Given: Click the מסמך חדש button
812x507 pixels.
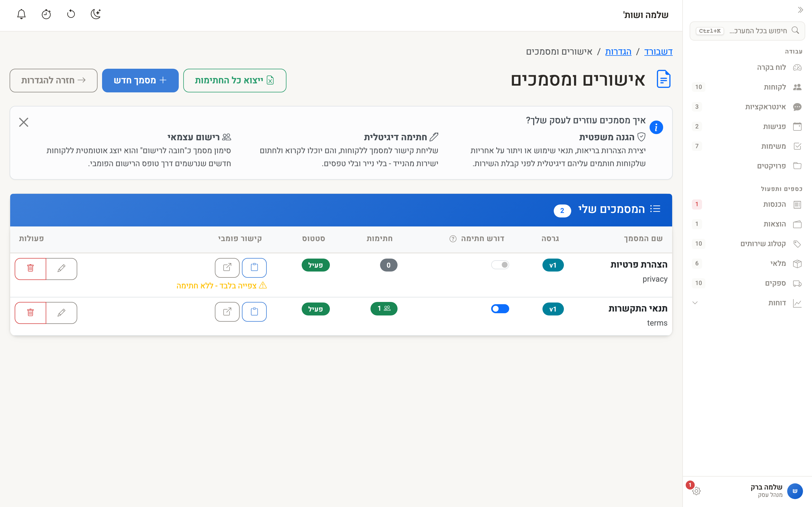Looking at the screenshot, I should (140, 81).
